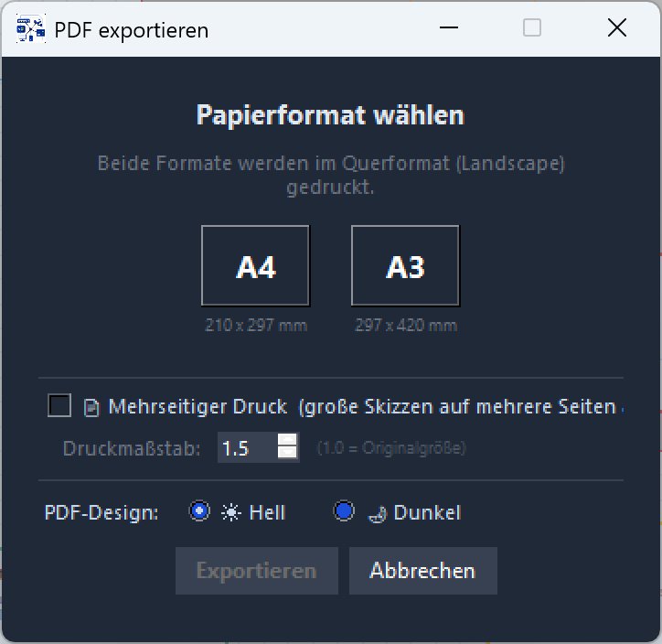Click the '(1.0 = Originalgröße)' hint text
This screenshot has height=644, width=662.
(391, 447)
